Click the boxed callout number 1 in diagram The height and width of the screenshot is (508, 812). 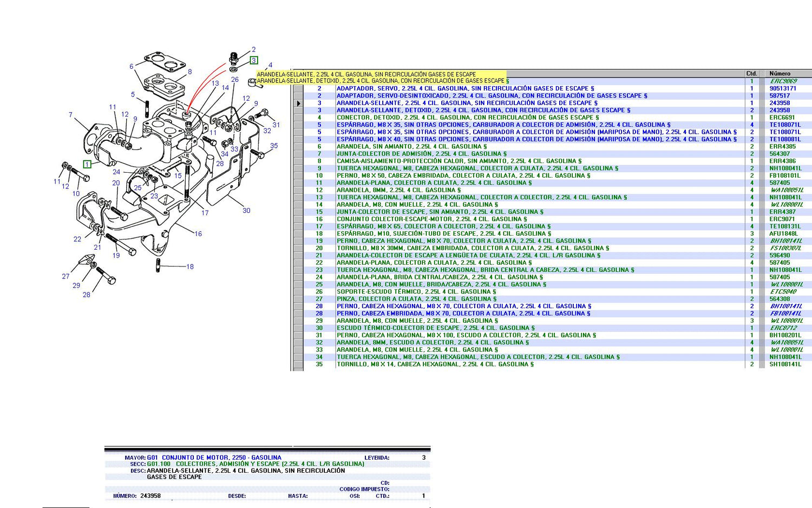[87, 164]
